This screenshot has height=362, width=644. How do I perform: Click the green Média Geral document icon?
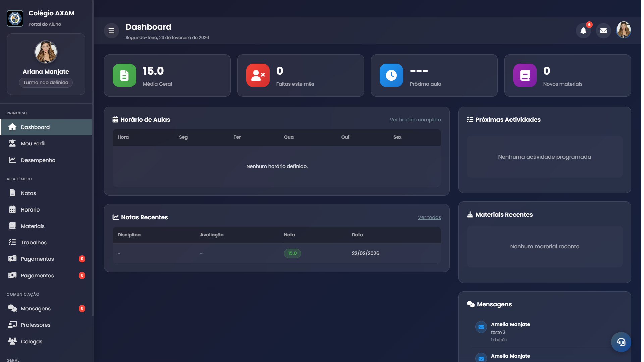click(124, 75)
